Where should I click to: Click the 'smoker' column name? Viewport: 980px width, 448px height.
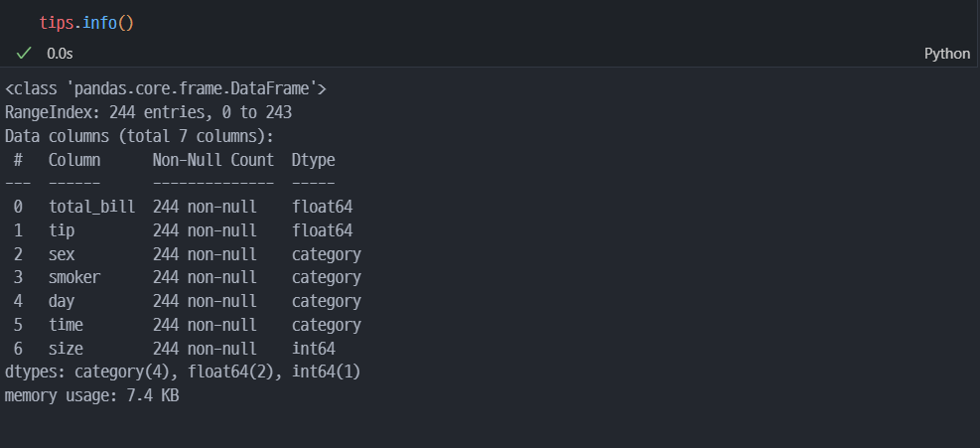point(74,277)
